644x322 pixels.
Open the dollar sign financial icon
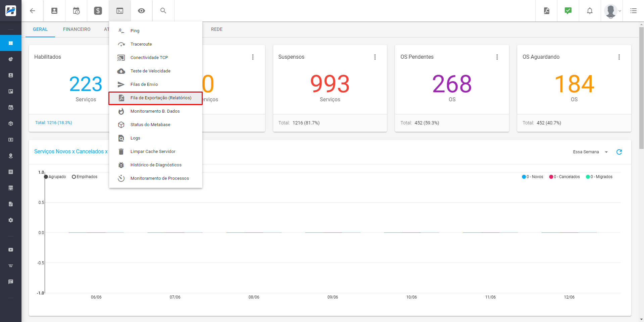(98, 11)
